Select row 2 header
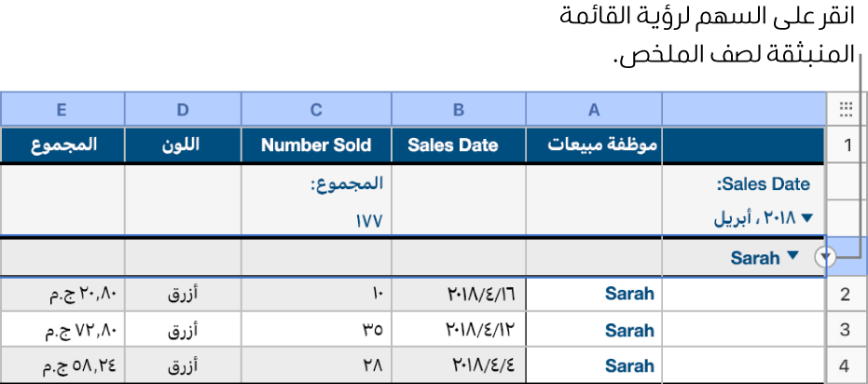 [847, 295]
